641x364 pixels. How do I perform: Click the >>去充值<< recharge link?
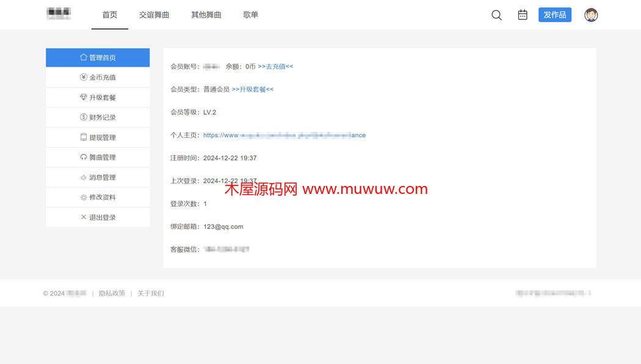point(275,66)
